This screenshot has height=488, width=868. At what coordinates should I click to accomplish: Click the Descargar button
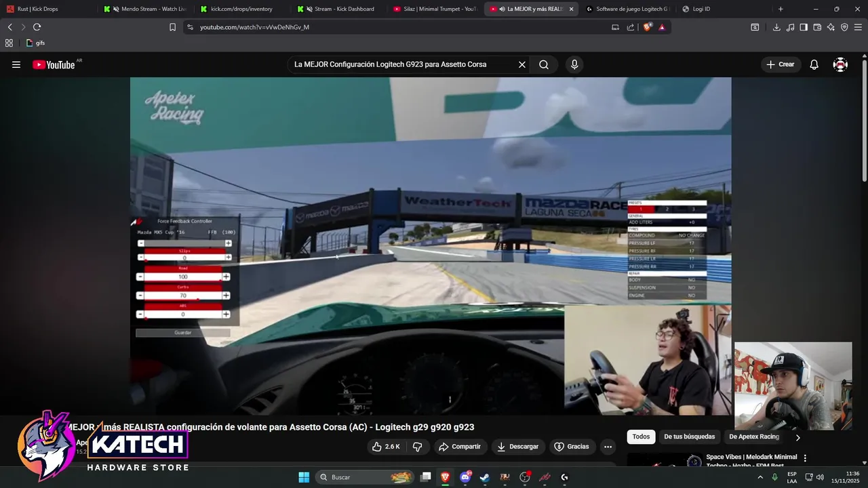pyautogui.click(x=517, y=447)
